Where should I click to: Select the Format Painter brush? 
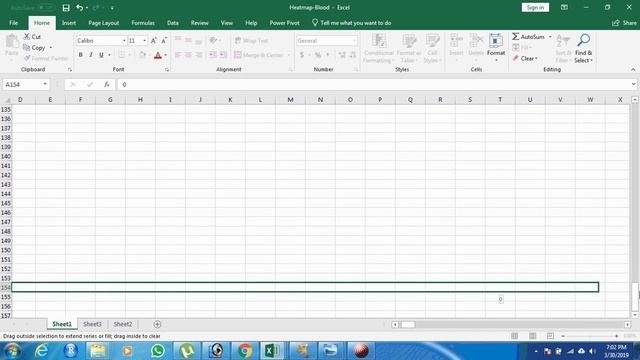(27, 58)
